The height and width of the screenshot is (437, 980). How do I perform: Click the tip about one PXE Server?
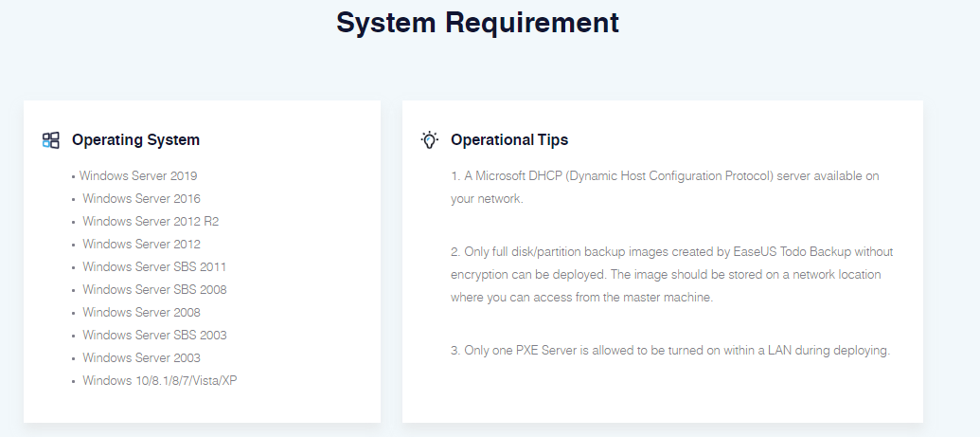click(670, 351)
